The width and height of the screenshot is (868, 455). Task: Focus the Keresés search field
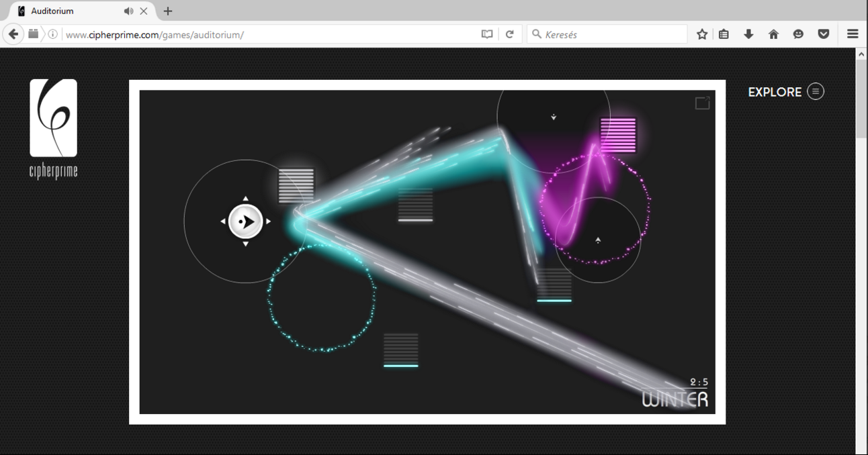608,34
